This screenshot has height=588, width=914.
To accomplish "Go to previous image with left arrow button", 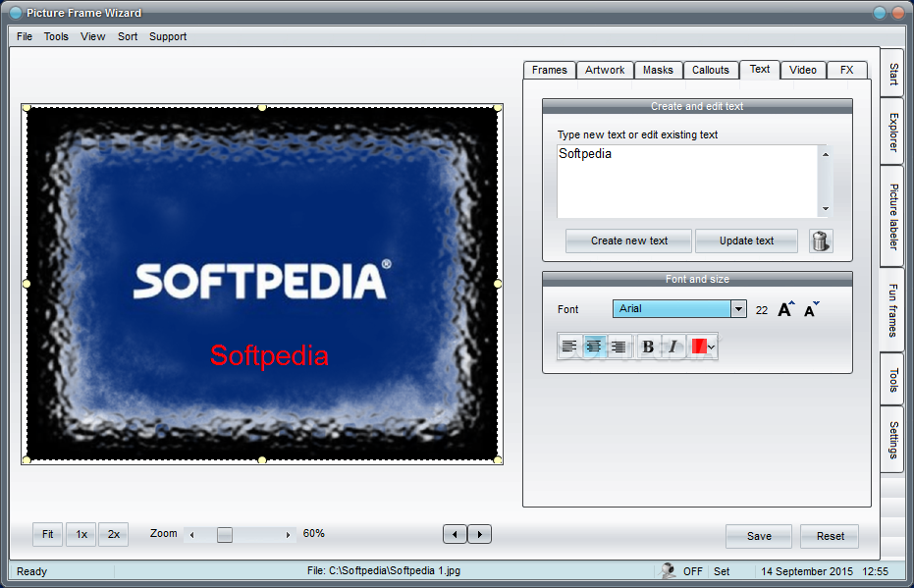I will [455, 534].
